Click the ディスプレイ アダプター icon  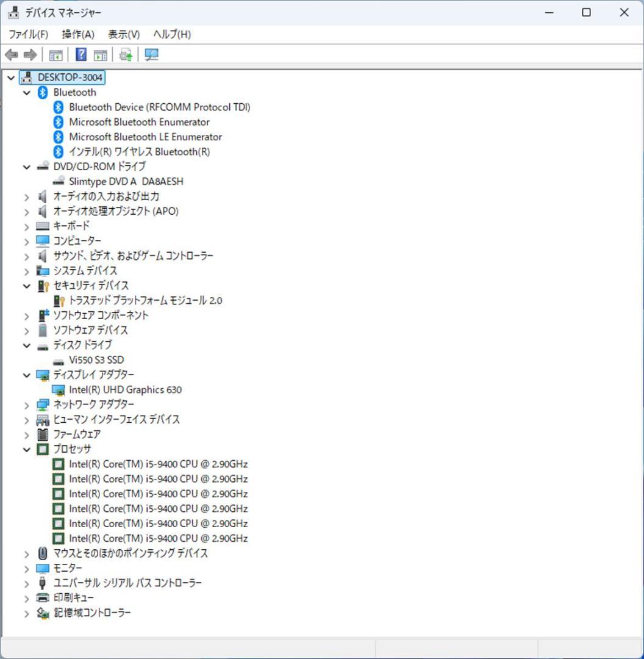pos(43,375)
